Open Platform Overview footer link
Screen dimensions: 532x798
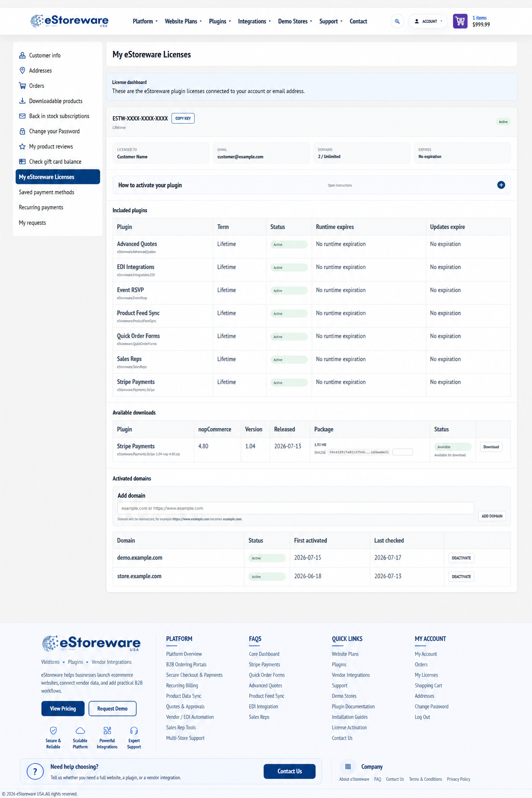[x=184, y=654]
